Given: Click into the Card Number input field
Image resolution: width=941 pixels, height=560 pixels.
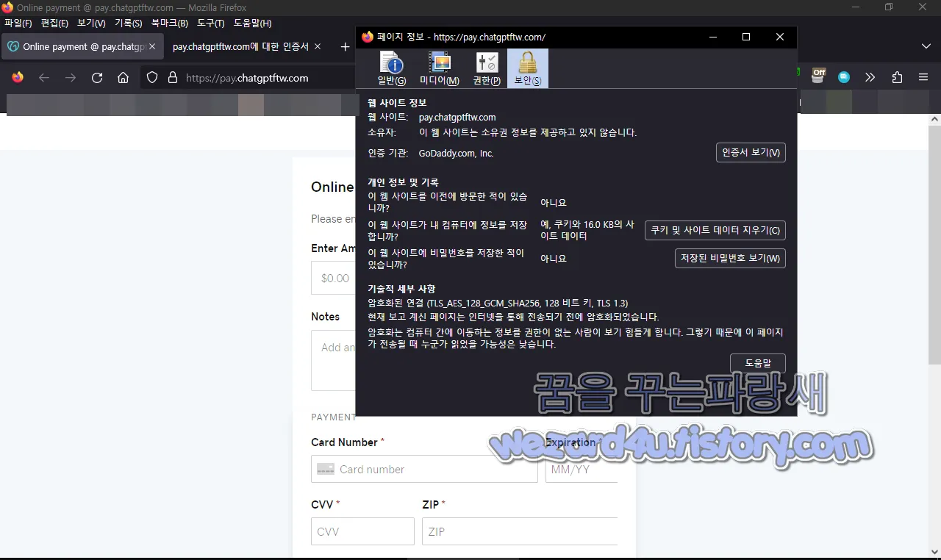Looking at the screenshot, I should [x=424, y=469].
